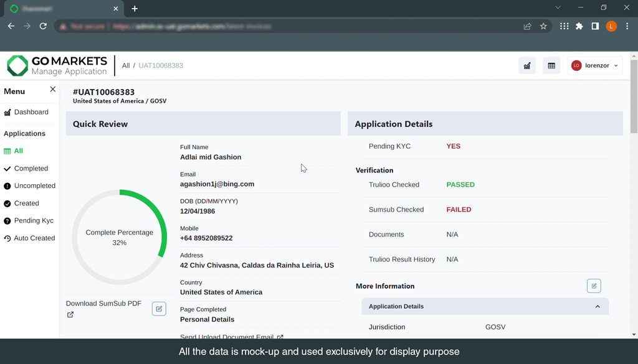Open Chrome three-dot menu
This screenshot has width=638, height=364.
627,26
